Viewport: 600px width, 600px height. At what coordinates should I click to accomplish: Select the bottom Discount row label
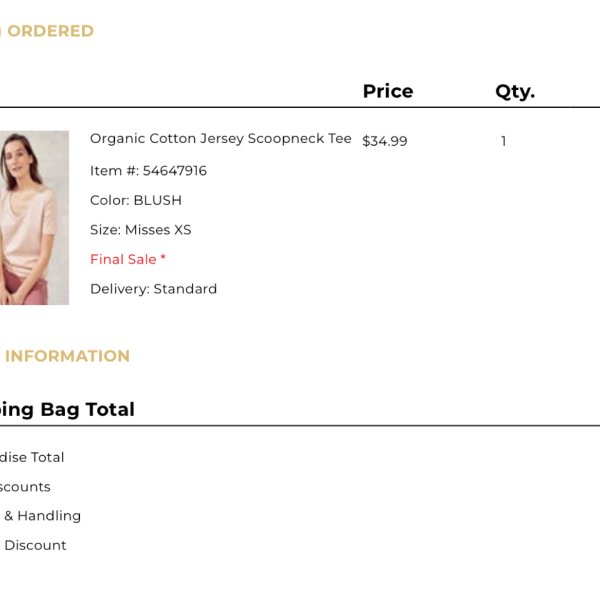[35, 545]
